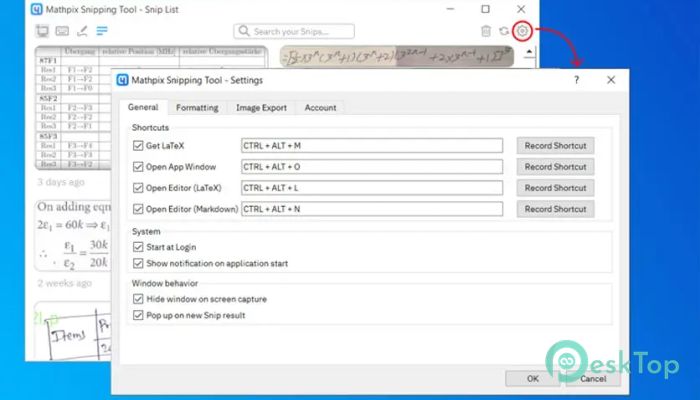
Task: Click the "3 days ago" timestamp
Action: point(61,182)
